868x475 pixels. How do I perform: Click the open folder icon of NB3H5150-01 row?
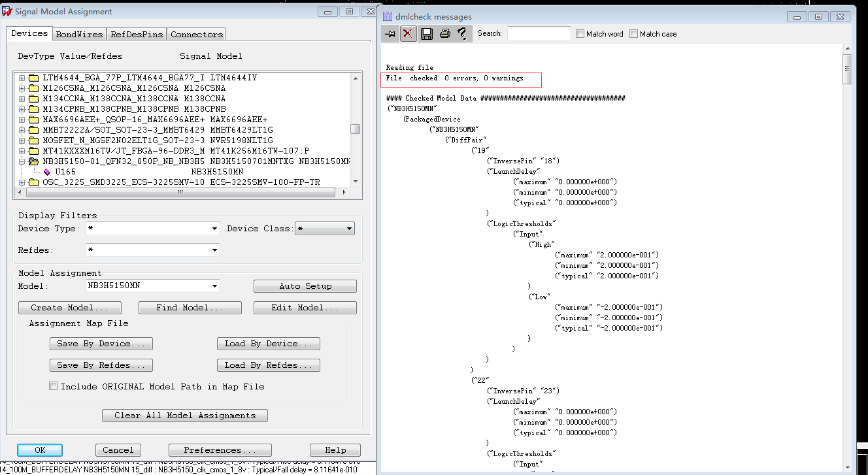tap(33, 161)
